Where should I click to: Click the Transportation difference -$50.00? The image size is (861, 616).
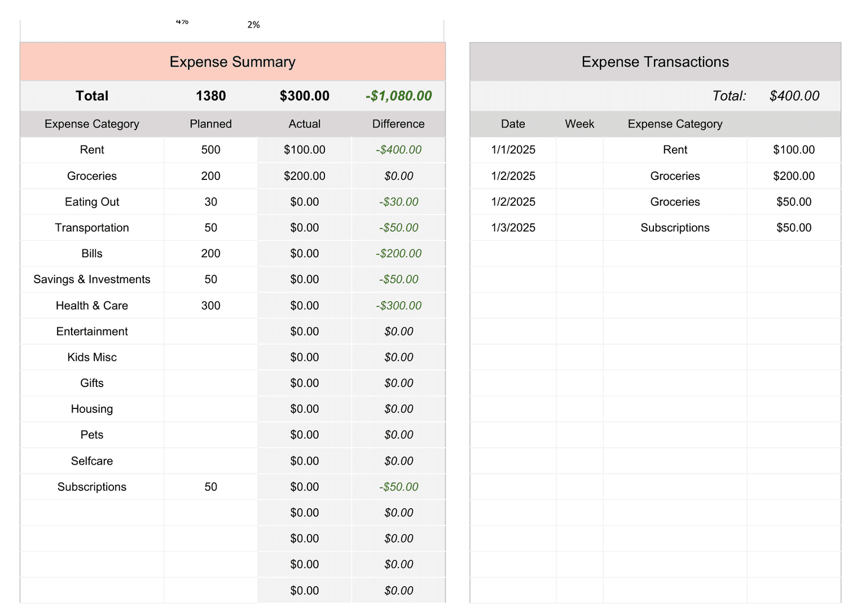pyautogui.click(x=398, y=227)
